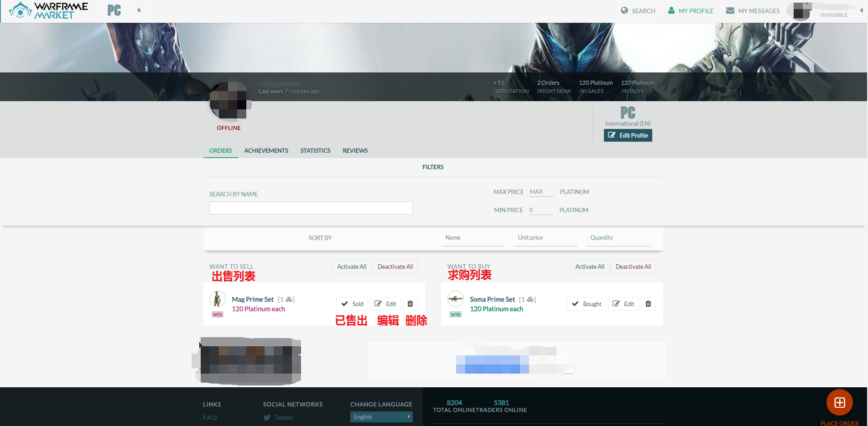
Task: Expand the Invisible status menu arrow
Action: click(861, 10)
